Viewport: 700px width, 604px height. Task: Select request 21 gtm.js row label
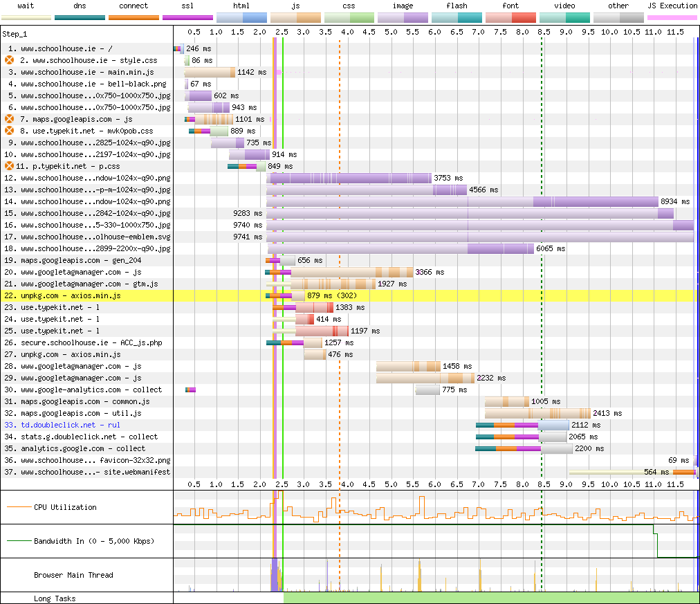(81, 284)
